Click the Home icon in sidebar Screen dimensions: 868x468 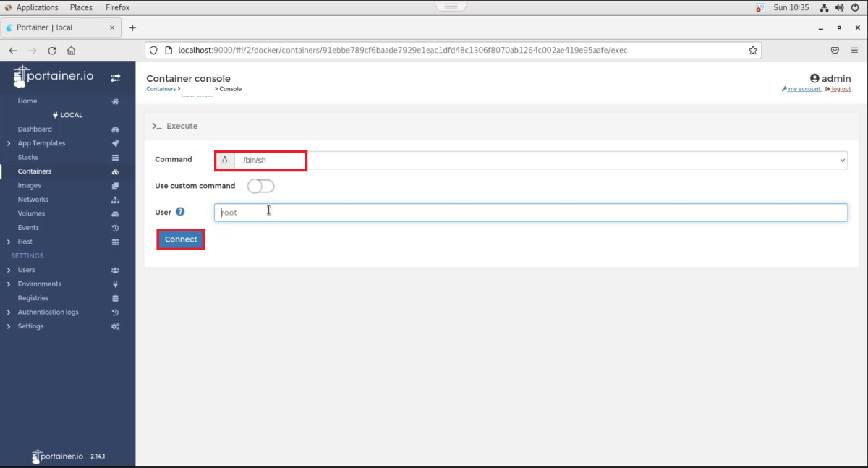tap(115, 101)
